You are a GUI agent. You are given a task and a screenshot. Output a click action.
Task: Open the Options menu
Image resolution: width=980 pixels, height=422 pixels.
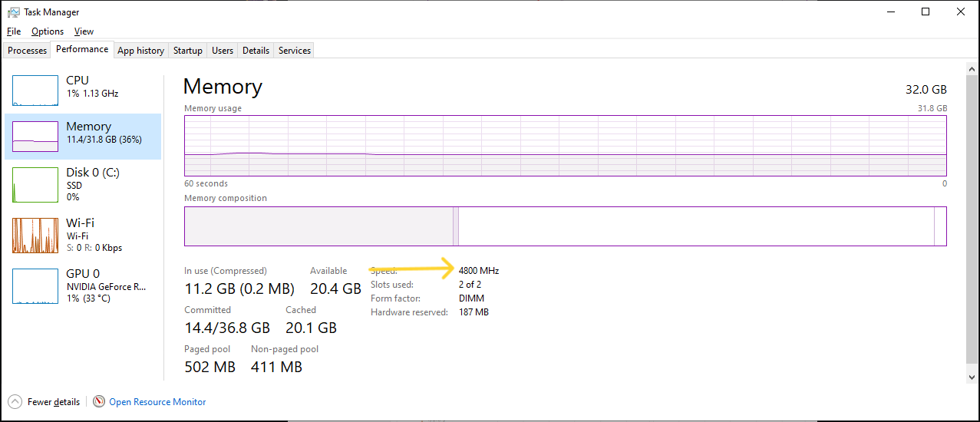click(x=48, y=31)
